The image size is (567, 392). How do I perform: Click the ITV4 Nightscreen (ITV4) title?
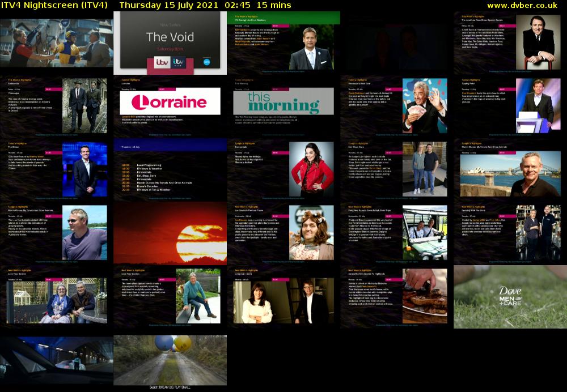pyautogui.click(x=54, y=5)
